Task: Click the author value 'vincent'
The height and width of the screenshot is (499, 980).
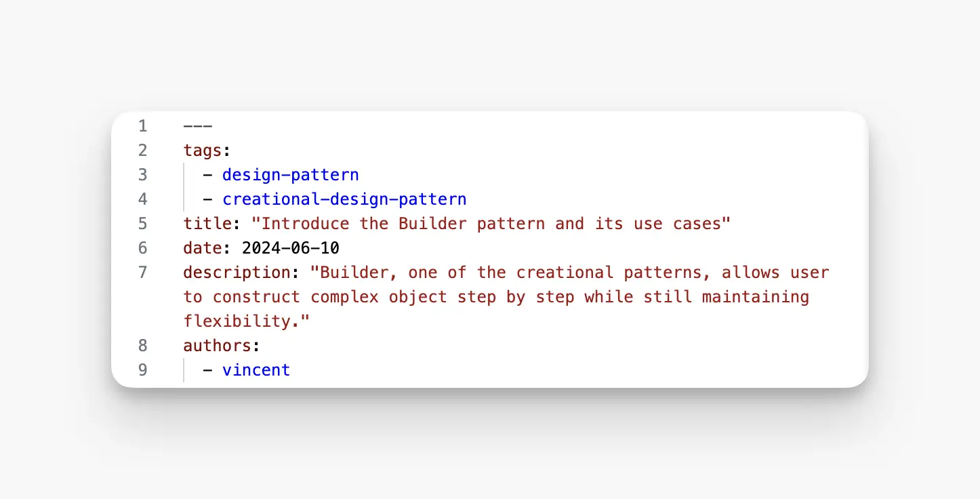Action: (x=256, y=370)
